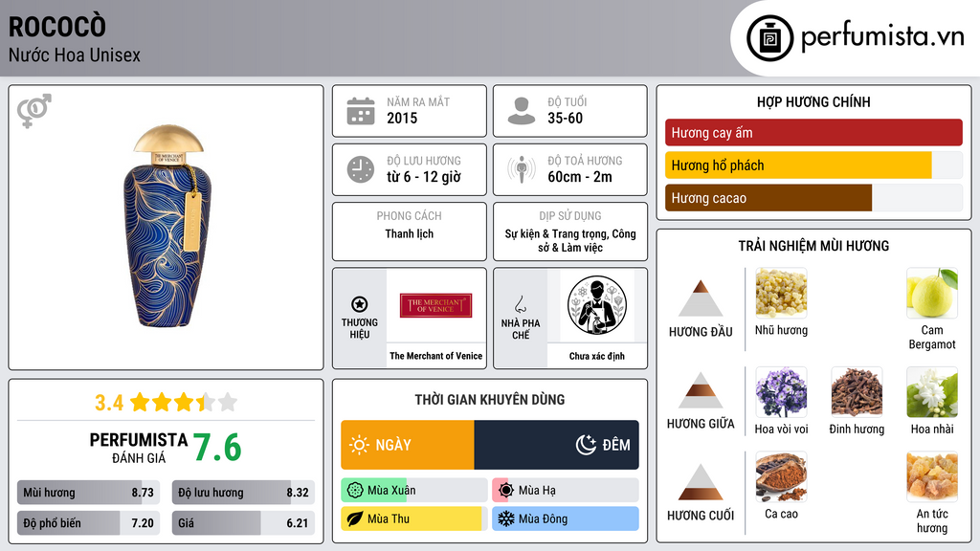
Task: Click the từ 6 - 12 giờ value
Action: coord(424,177)
